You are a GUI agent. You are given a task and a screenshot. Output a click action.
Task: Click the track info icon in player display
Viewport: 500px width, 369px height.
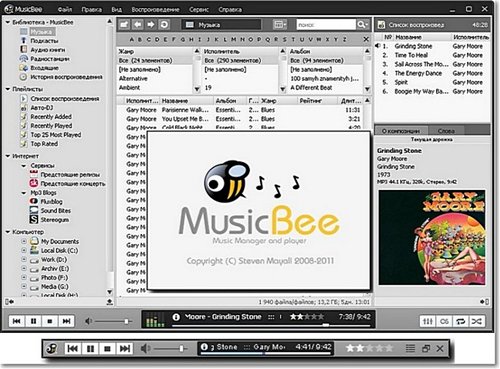point(176,317)
